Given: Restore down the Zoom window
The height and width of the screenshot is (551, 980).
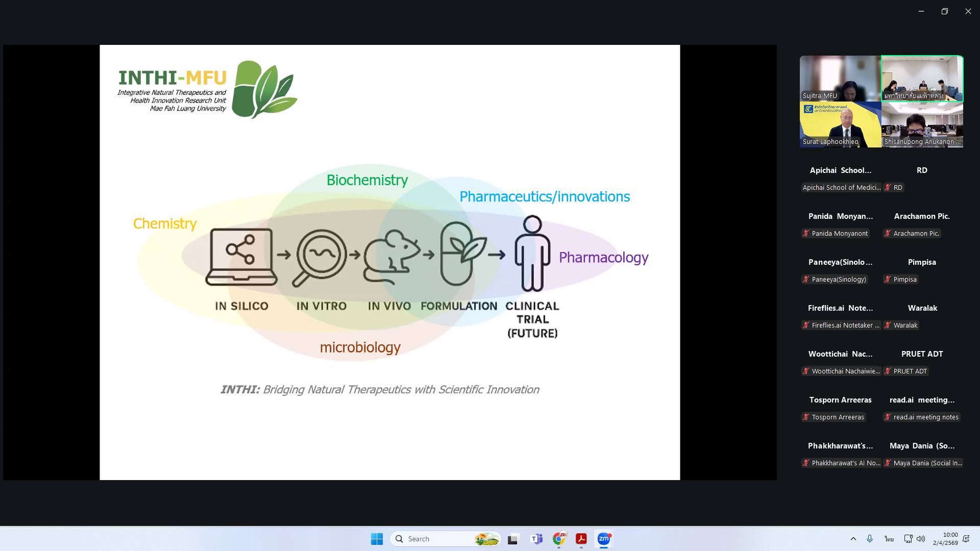Looking at the screenshot, I should (944, 11).
